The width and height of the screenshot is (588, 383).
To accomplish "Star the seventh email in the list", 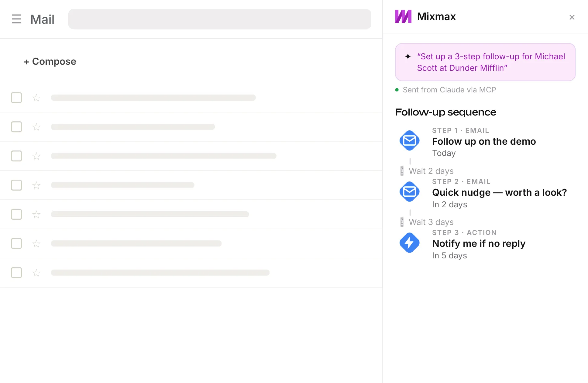I will pos(36,273).
